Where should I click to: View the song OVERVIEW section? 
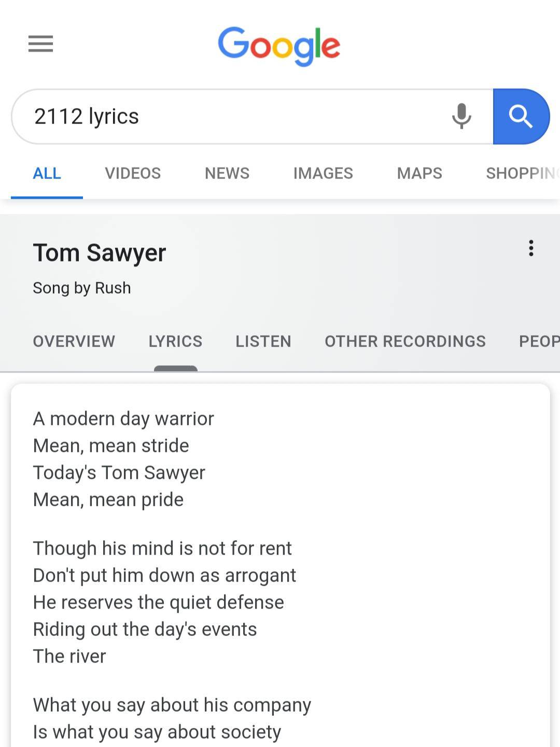coord(74,341)
